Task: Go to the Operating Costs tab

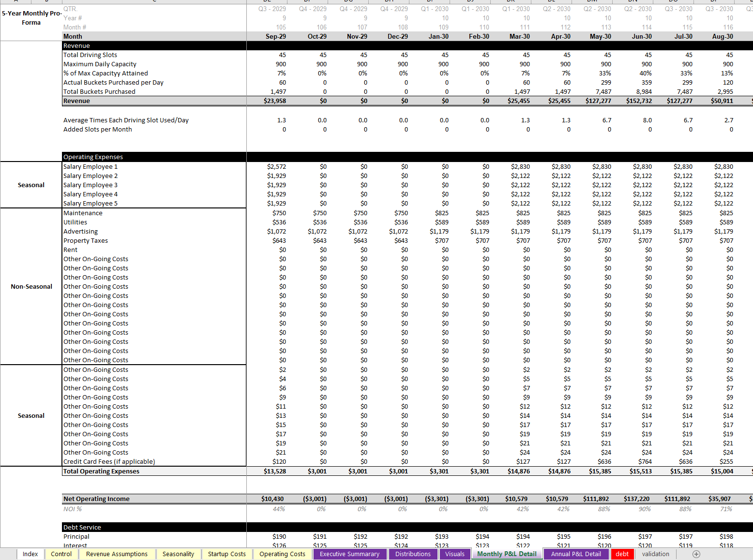Action: click(x=283, y=554)
